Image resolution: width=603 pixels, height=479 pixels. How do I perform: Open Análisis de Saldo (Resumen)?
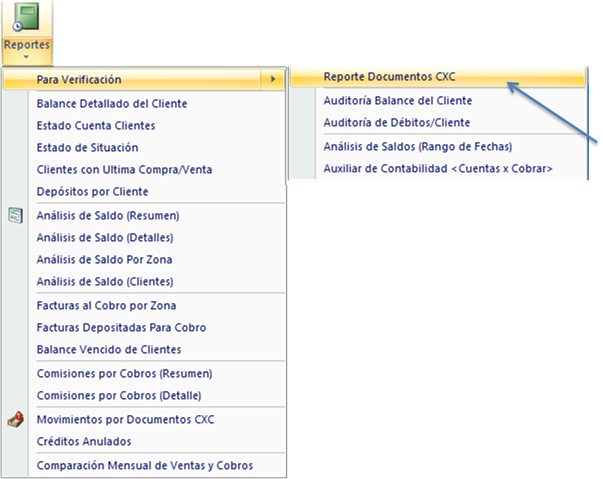pyautogui.click(x=108, y=216)
